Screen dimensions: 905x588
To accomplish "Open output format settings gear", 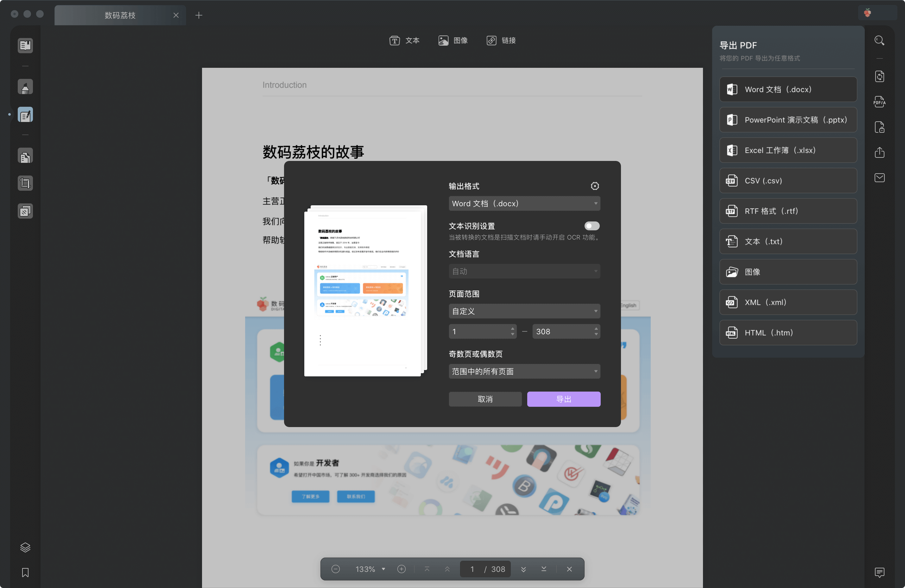I will click(x=595, y=186).
